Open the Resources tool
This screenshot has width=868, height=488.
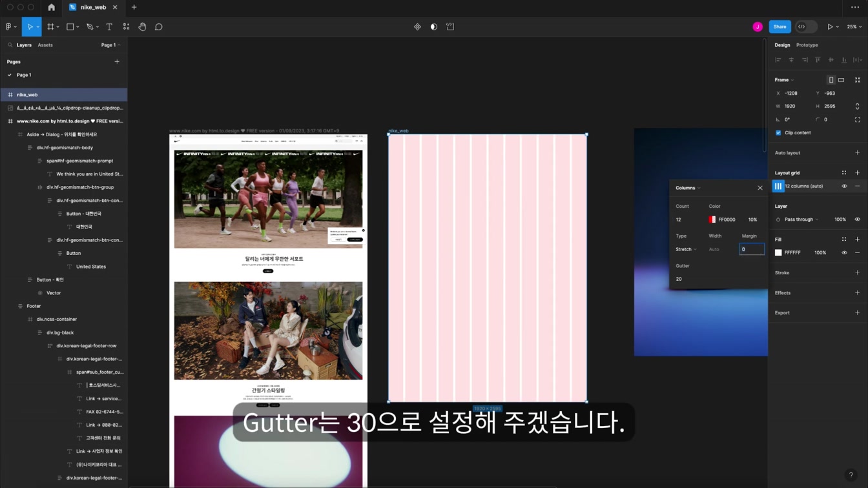[x=126, y=26]
